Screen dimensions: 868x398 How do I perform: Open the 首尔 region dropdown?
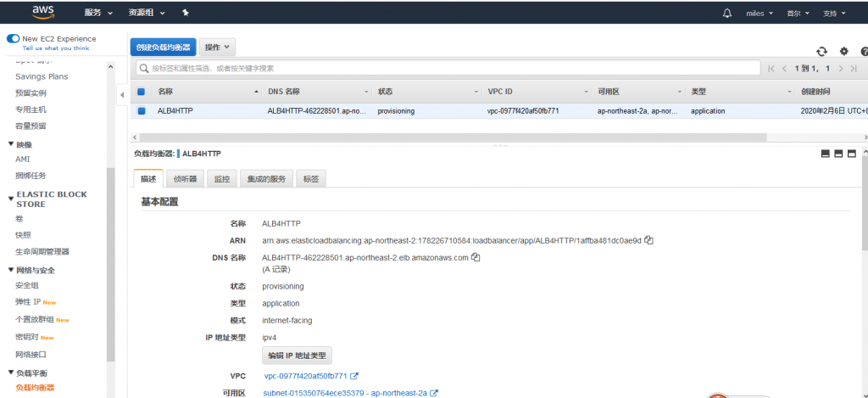[x=798, y=14]
